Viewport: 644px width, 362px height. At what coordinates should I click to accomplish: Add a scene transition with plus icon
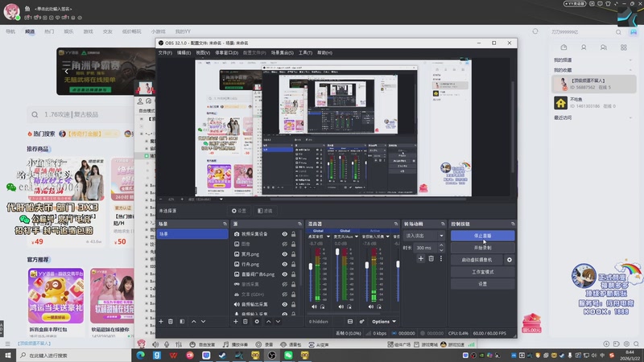click(420, 258)
